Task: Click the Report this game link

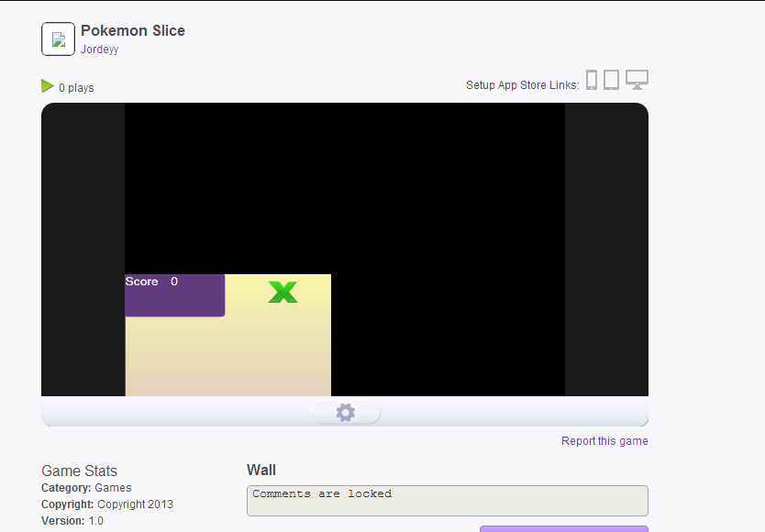Action: pos(604,440)
